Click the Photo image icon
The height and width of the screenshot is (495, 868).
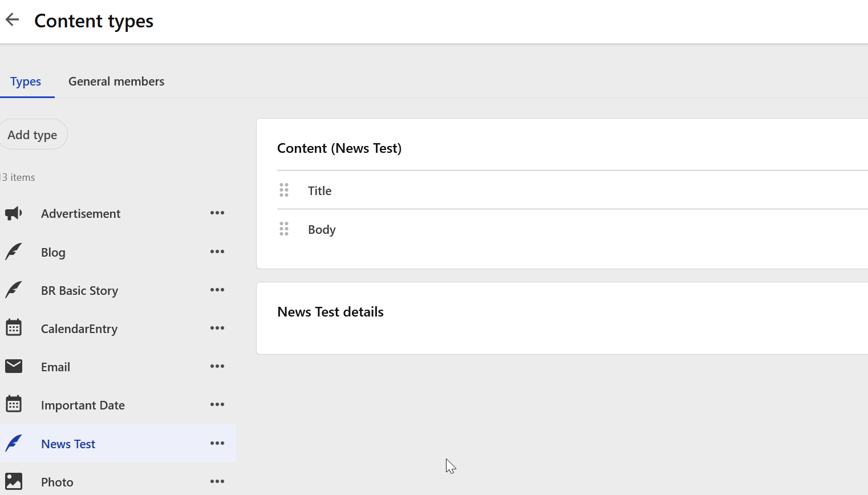(14, 481)
